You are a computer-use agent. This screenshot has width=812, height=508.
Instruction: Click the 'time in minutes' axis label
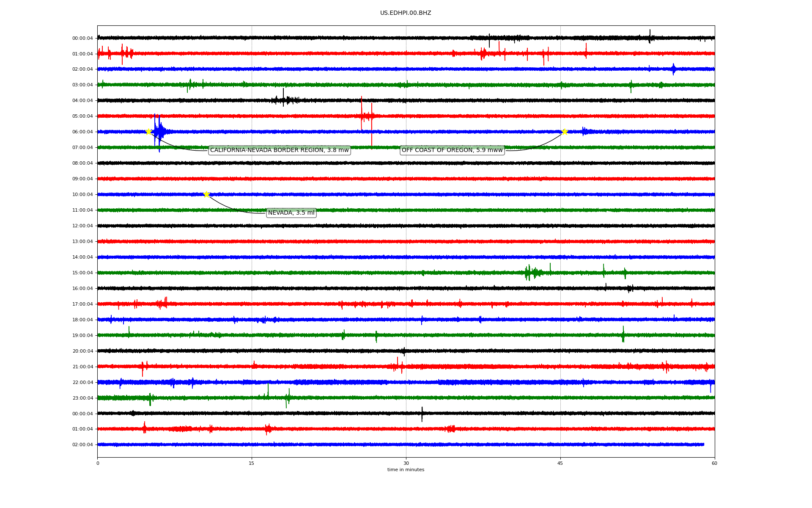[405, 470]
